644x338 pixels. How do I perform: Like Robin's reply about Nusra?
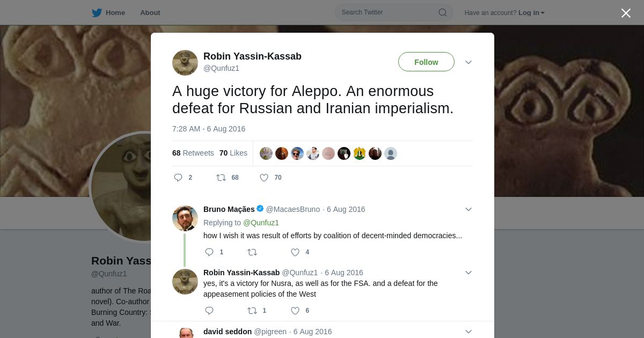coord(295,311)
